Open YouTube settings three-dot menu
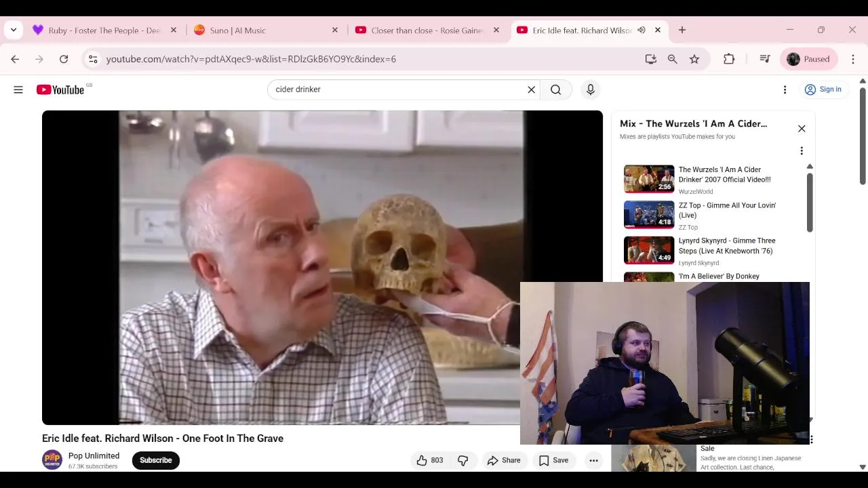This screenshot has width=868, height=488. pyautogui.click(x=785, y=89)
